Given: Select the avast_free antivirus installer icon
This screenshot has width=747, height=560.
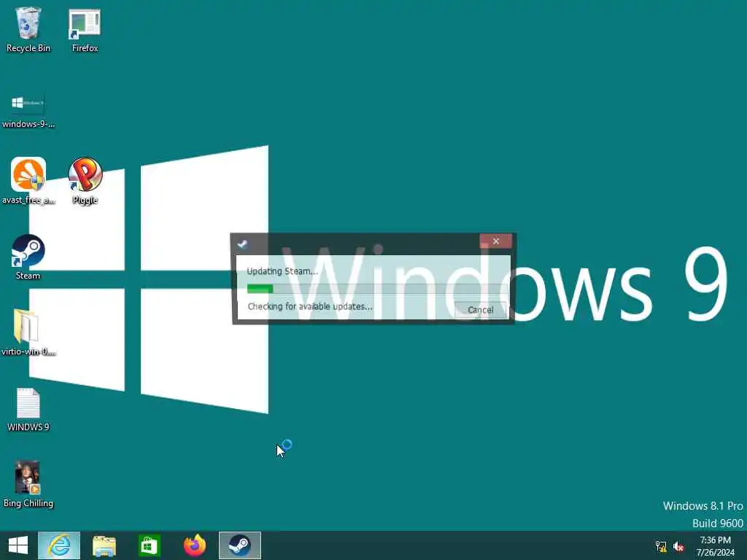Looking at the screenshot, I should (28, 181).
